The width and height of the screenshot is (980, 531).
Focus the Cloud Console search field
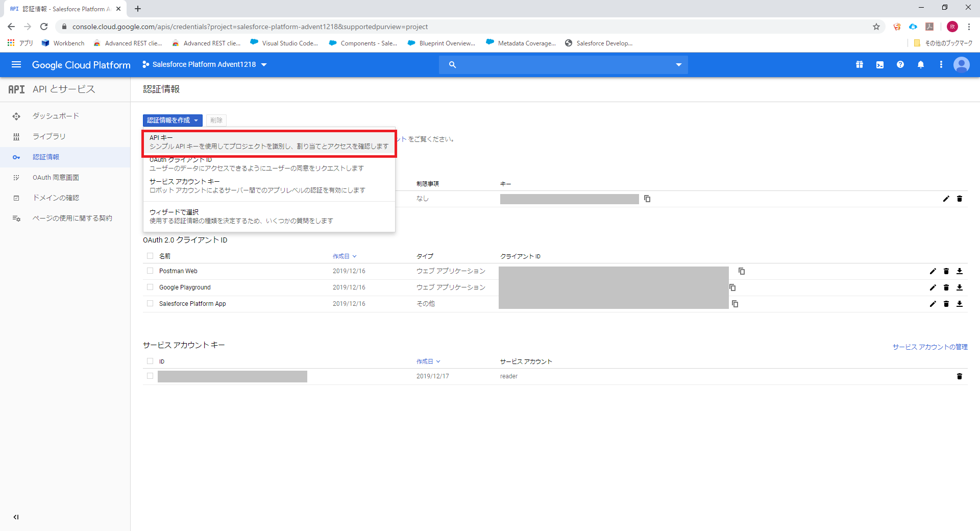[x=563, y=65]
